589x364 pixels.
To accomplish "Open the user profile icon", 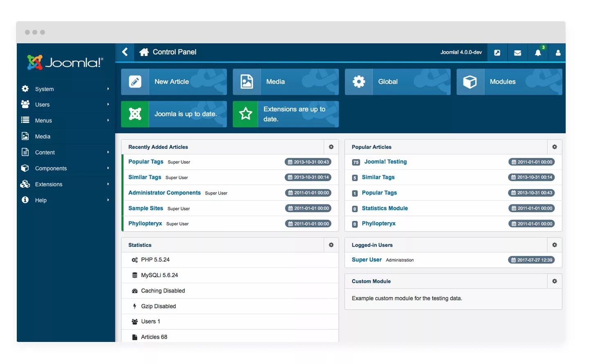I will (558, 53).
